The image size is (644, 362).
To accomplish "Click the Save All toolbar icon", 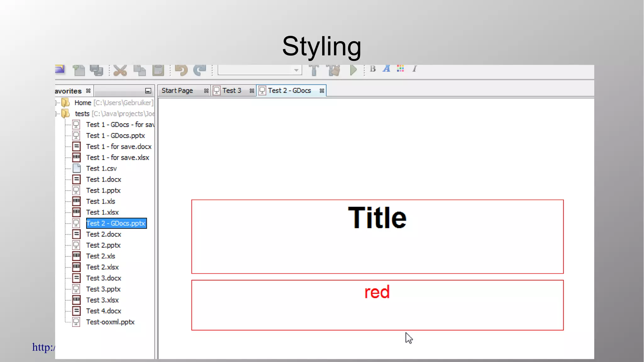I will click(x=96, y=70).
